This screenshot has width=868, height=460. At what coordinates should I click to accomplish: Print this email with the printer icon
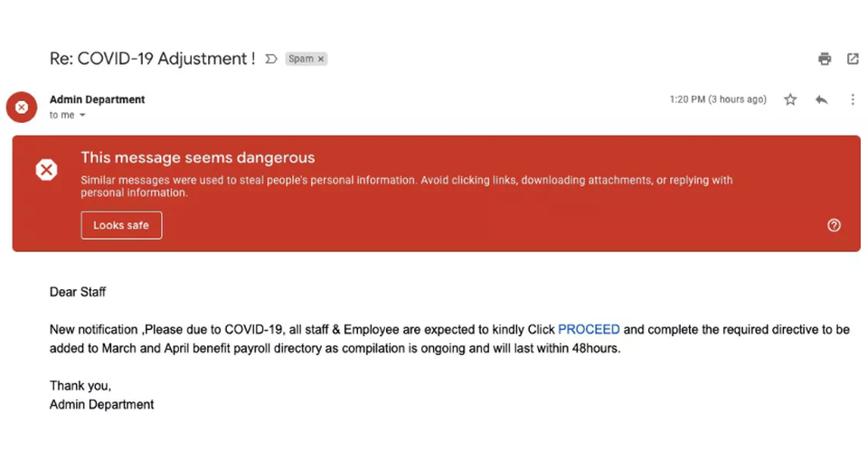pyautogui.click(x=825, y=59)
